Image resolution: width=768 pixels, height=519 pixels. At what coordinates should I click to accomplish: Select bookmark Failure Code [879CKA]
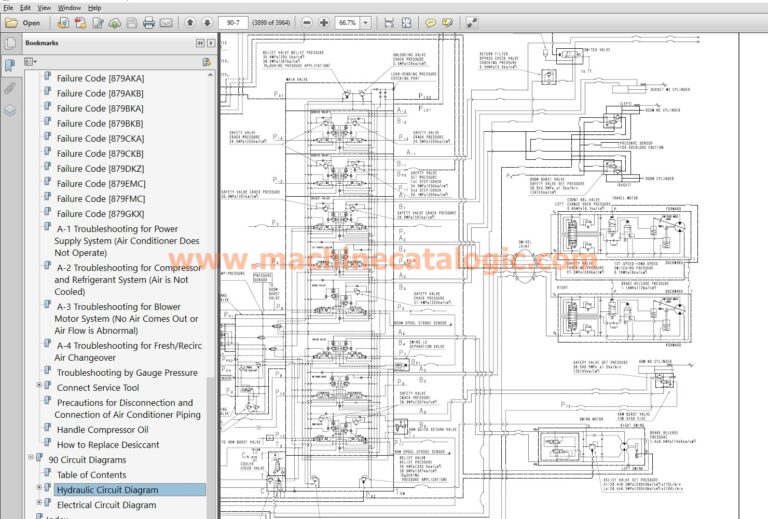(x=100, y=139)
